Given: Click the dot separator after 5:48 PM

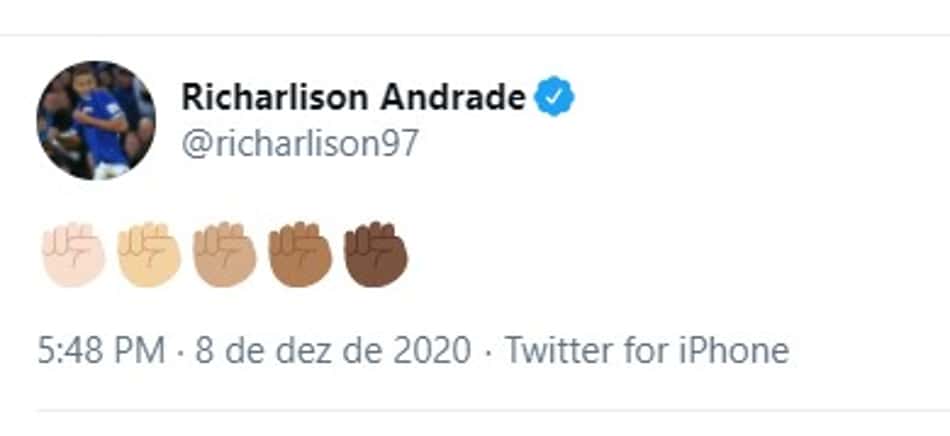Looking at the screenshot, I should (x=180, y=352).
